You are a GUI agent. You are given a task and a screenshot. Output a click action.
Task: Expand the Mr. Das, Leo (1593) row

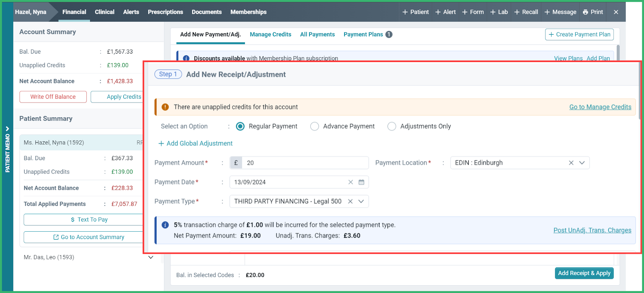tap(151, 257)
